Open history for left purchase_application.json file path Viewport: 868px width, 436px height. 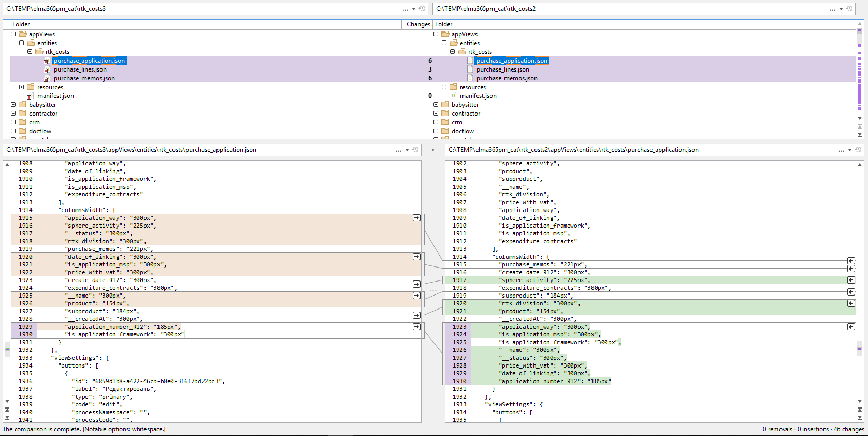[x=415, y=150]
